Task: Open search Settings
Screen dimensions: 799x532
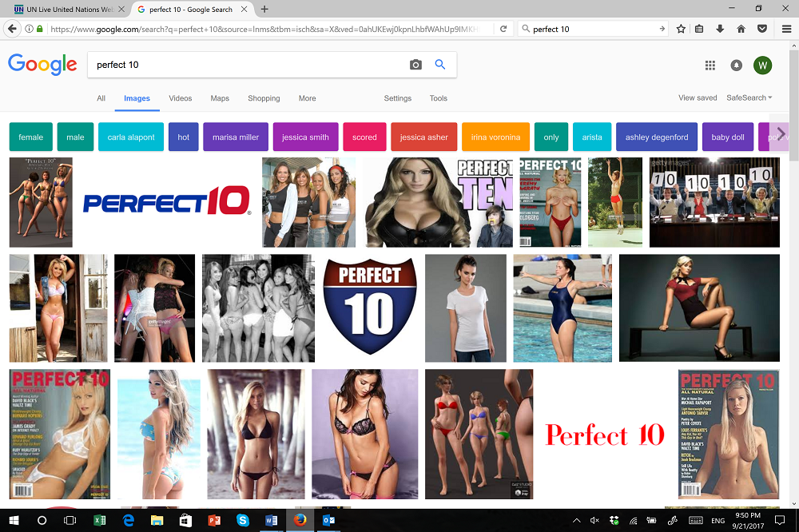Action: tap(397, 97)
